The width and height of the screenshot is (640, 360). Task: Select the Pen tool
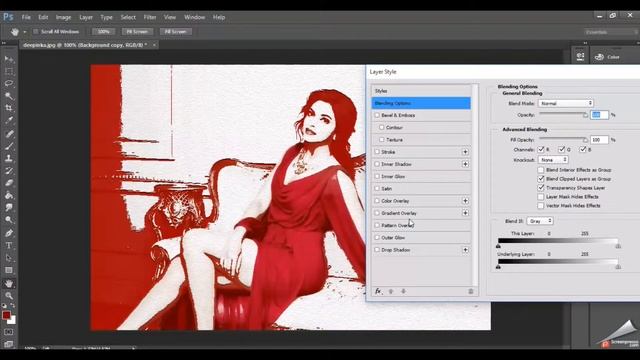point(9,233)
